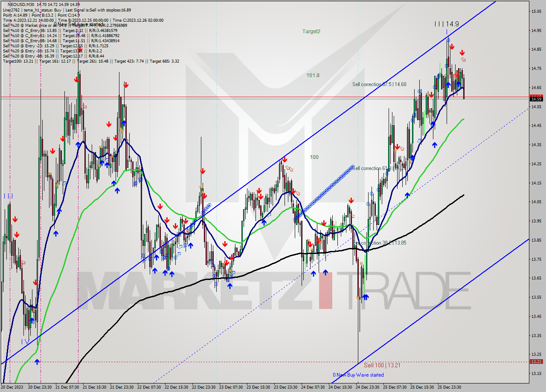Click the '23 Dec 07:30' time axis label

(231, 387)
